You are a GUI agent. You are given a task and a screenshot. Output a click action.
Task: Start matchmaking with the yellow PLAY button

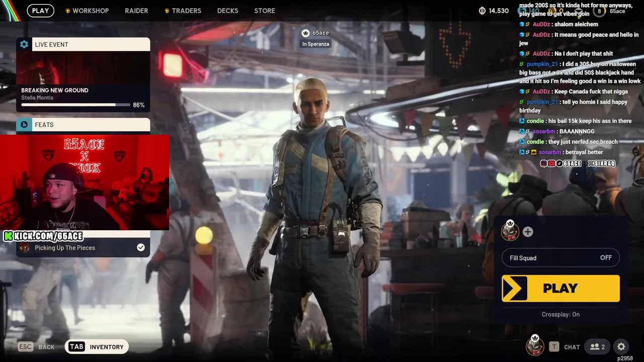560,289
